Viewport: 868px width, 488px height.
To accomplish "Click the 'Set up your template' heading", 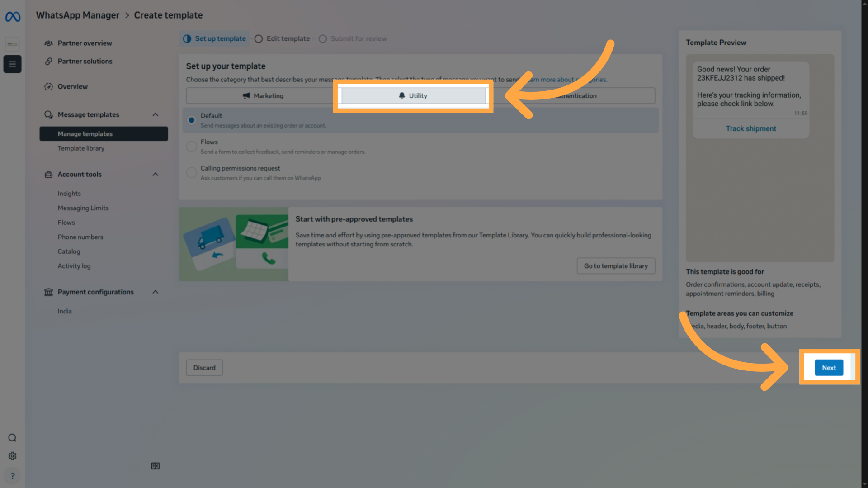I will 226,66.
